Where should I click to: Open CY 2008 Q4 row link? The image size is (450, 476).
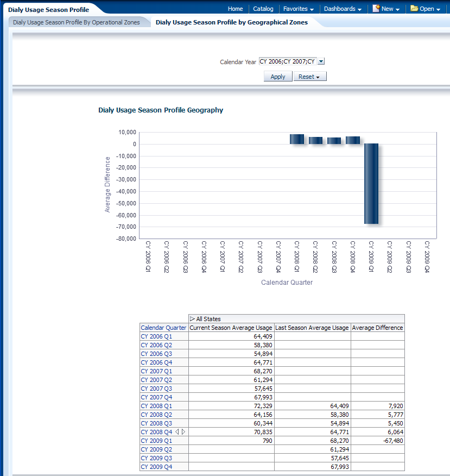click(x=156, y=432)
